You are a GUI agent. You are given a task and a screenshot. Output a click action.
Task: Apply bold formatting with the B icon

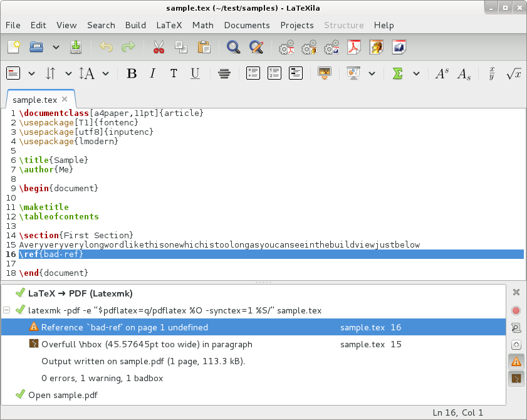[x=132, y=74]
